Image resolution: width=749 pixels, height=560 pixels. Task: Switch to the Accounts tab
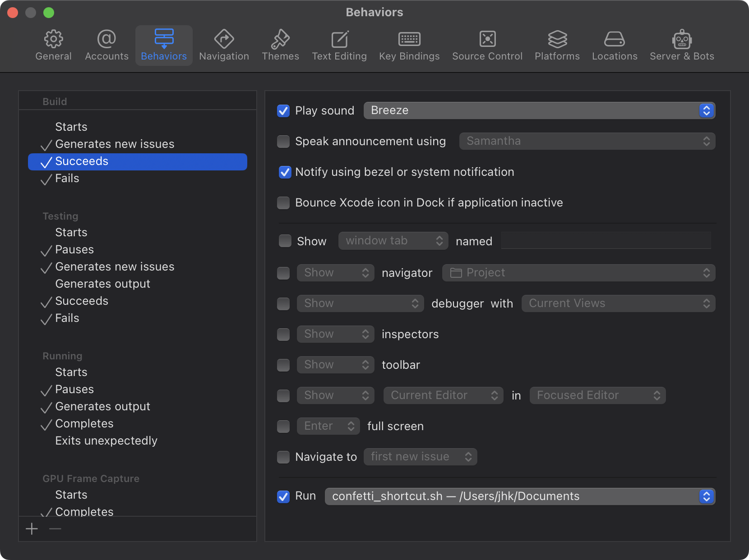tap(106, 44)
